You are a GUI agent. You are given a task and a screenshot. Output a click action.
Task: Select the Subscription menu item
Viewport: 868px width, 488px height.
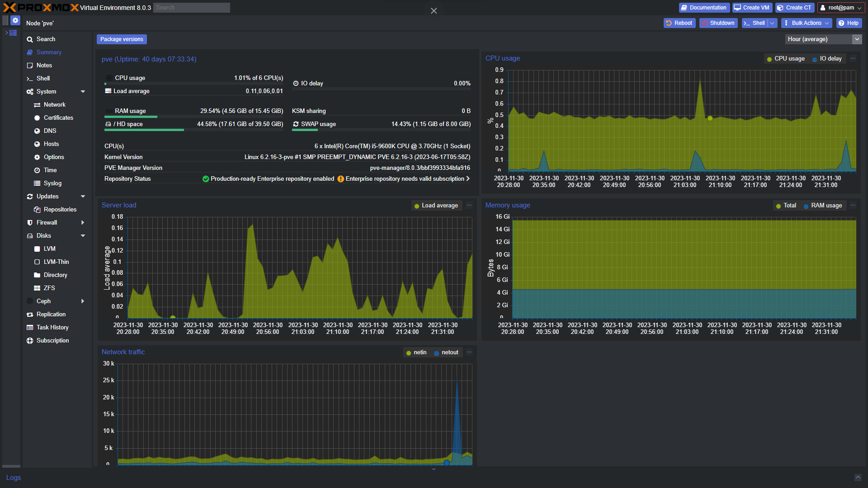coord(52,341)
